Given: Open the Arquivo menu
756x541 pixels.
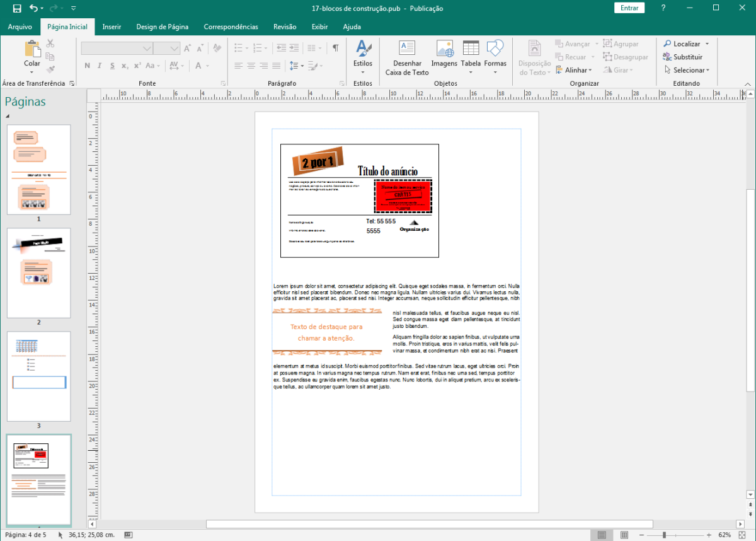Looking at the screenshot, I should pyautogui.click(x=20, y=26).
